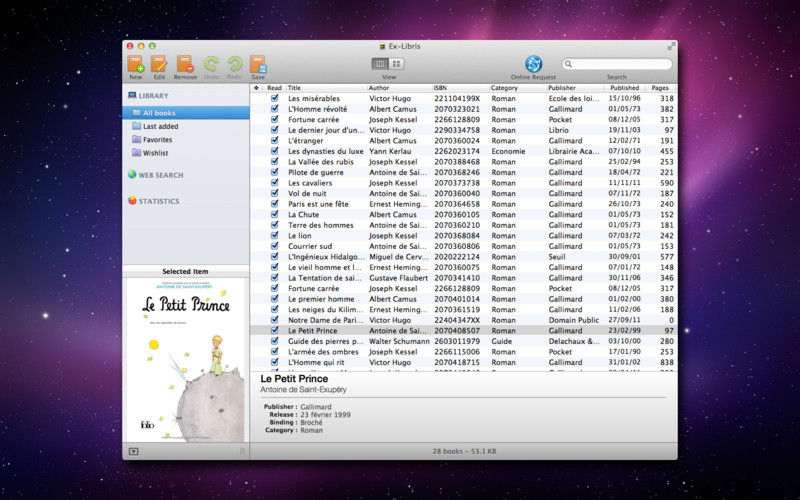Open the Statistics section

(x=159, y=201)
